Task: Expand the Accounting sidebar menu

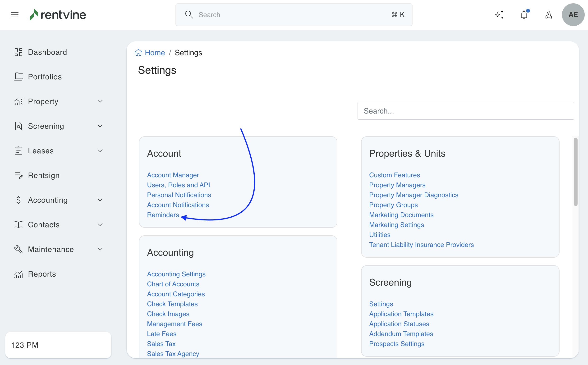Action: coord(100,200)
